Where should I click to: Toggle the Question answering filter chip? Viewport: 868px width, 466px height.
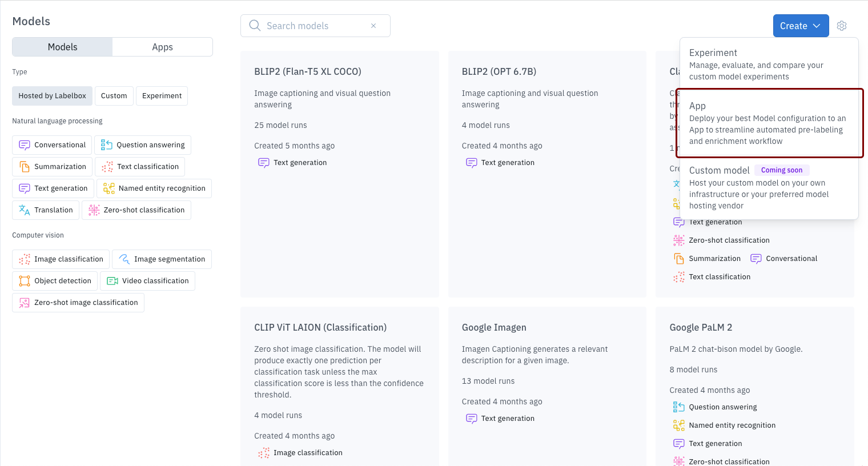coord(143,145)
